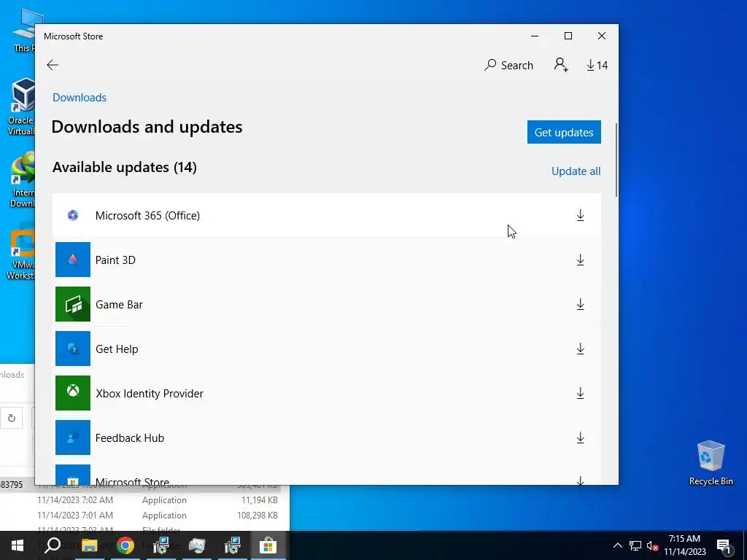Open the Xbox Identity Provider app icon
Viewport: 747px width, 560px height.
point(73,393)
